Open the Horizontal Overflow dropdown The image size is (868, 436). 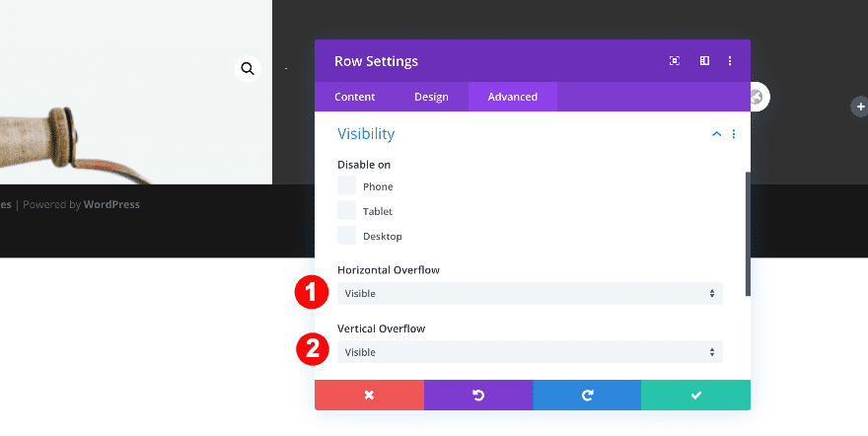530,293
